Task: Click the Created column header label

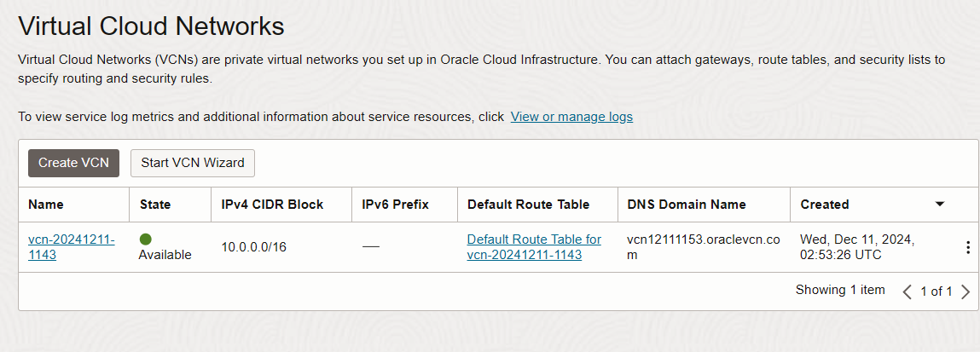Action: coord(825,205)
